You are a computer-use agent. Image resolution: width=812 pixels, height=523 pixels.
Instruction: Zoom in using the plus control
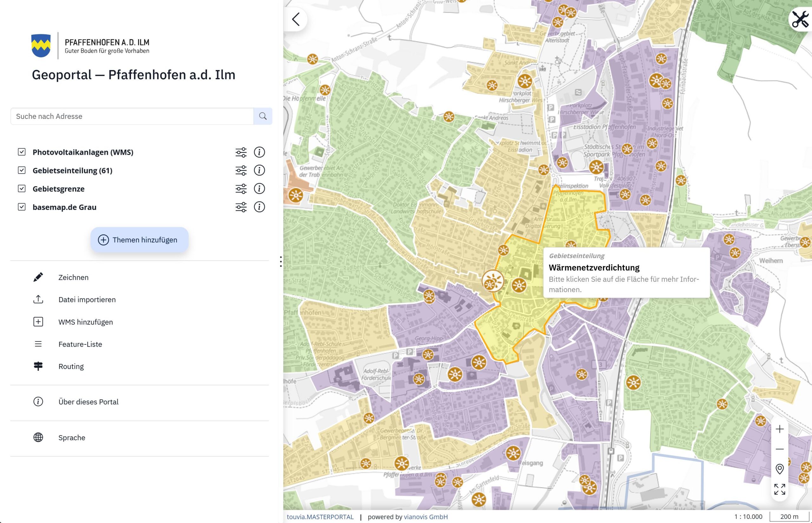click(780, 429)
